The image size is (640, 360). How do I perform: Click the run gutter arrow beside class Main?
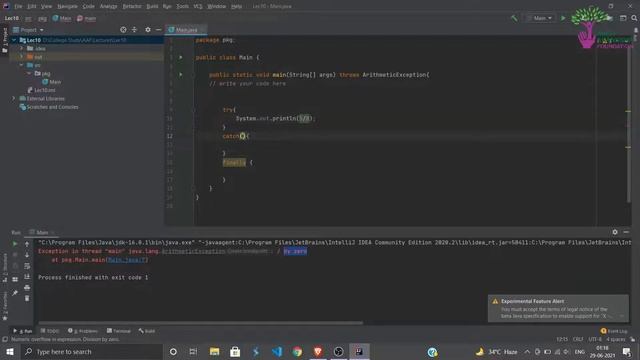(180, 58)
